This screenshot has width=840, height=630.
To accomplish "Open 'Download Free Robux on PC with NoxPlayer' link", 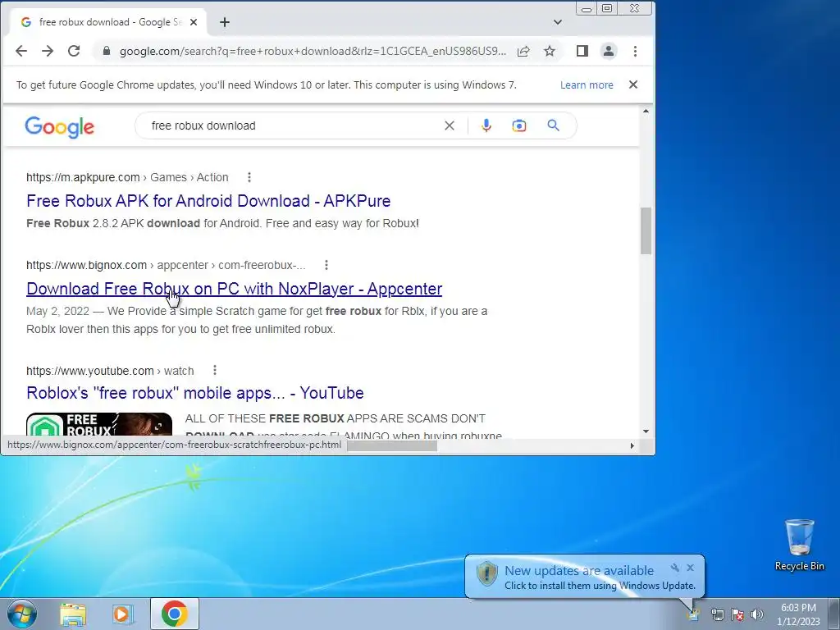I will [234, 289].
